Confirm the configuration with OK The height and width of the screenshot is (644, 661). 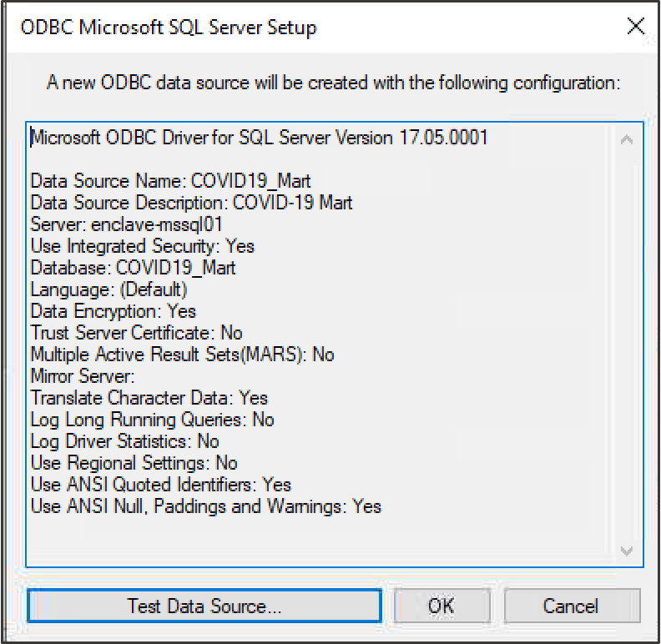pyautogui.click(x=442, y=606)
